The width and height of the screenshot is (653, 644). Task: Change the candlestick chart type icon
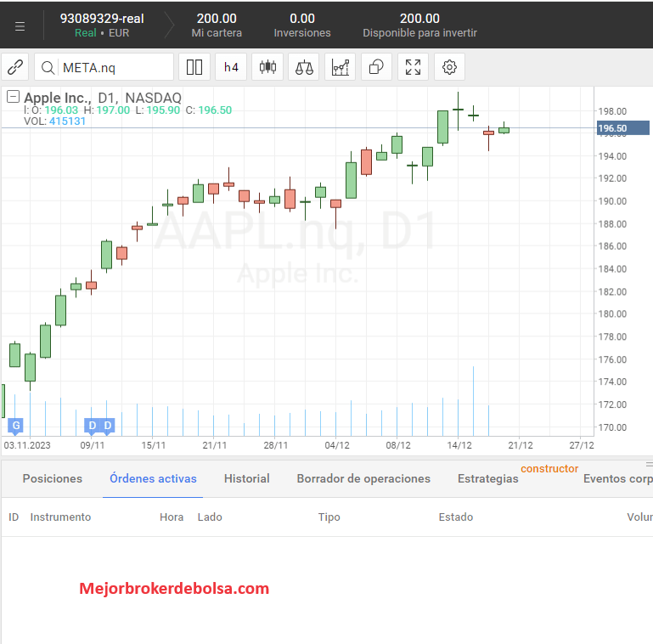coord(267,66)
